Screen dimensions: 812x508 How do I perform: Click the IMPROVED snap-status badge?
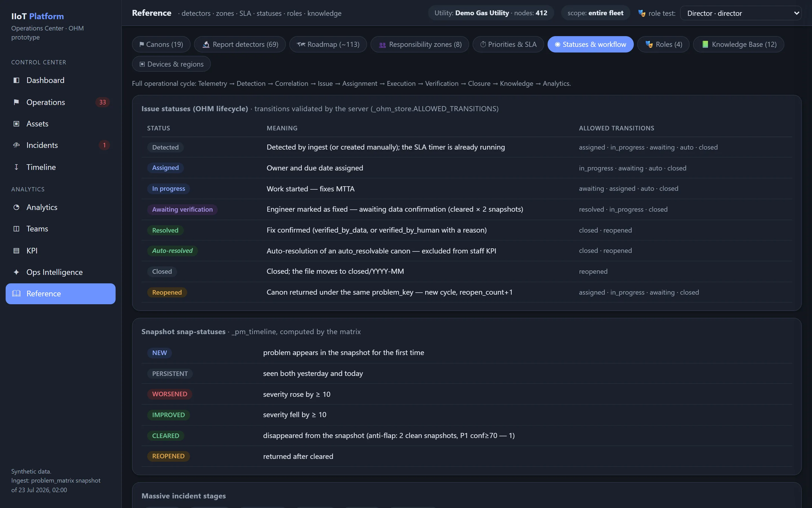pos(168,415)
